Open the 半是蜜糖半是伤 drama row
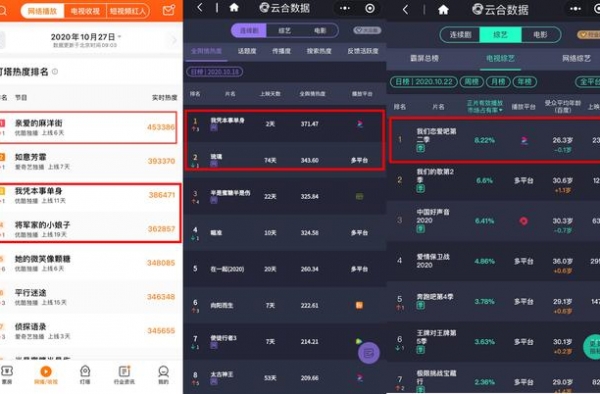Viewport: 600px width, 394px height. (x=285, y=196)
